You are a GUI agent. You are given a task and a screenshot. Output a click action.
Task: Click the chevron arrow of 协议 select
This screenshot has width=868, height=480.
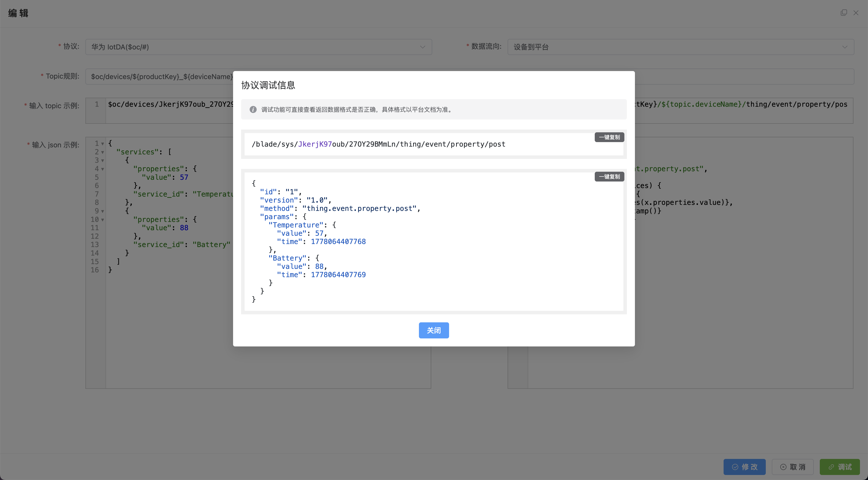pos(422,47)
